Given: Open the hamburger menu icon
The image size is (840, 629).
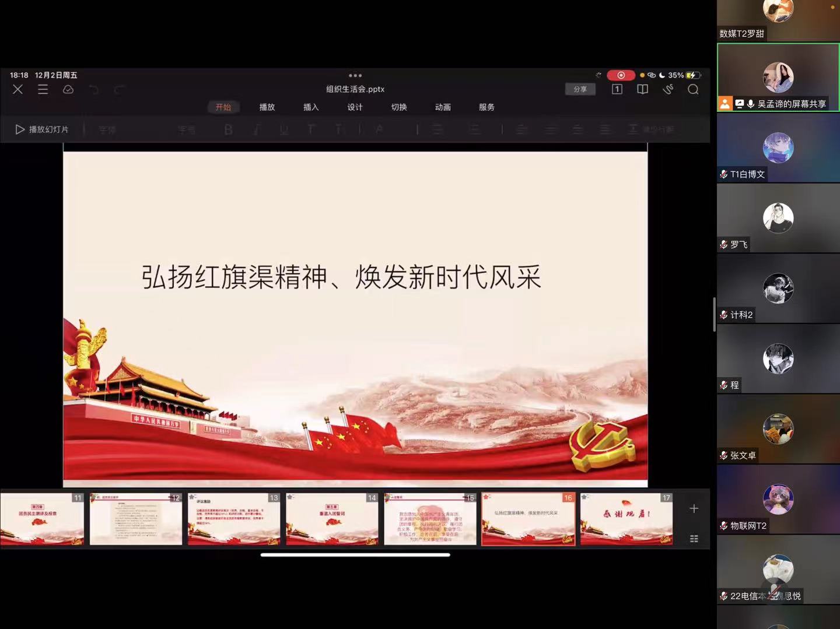Looking at the screenshot, I should [x=43, y=89].
